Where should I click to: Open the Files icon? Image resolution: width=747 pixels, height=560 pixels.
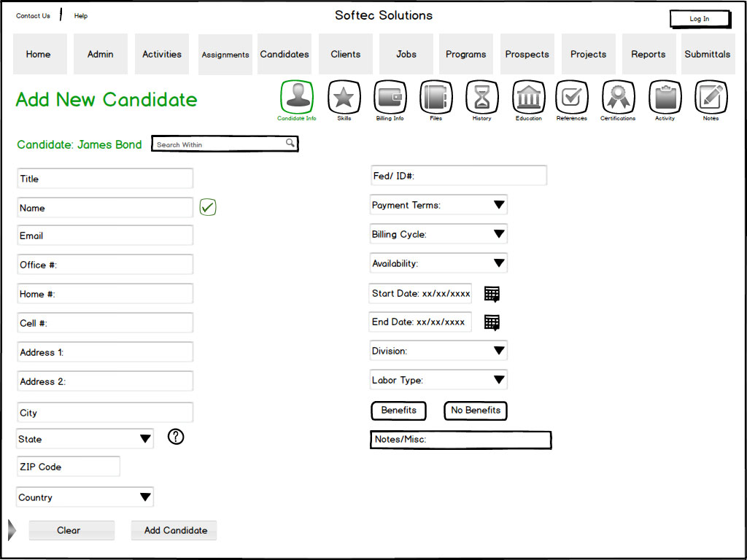436,97
